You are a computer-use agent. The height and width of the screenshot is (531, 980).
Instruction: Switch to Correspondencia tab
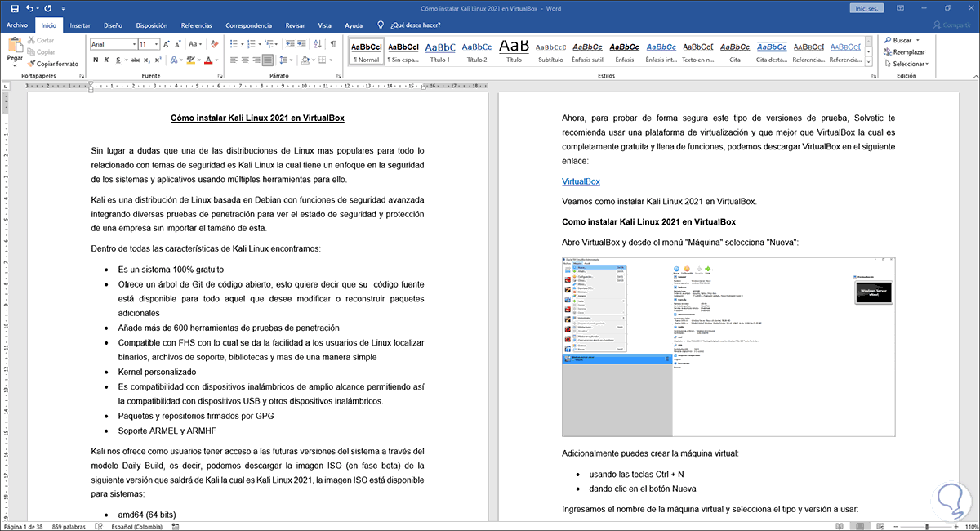(248, 25)
